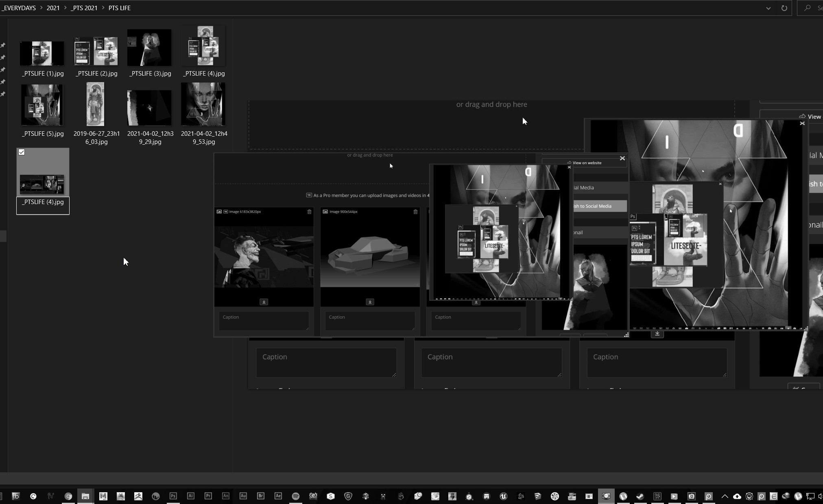823x504 pixels.
Task: Launch After Effects from the taskbar
Action: [x=278, y=496]
